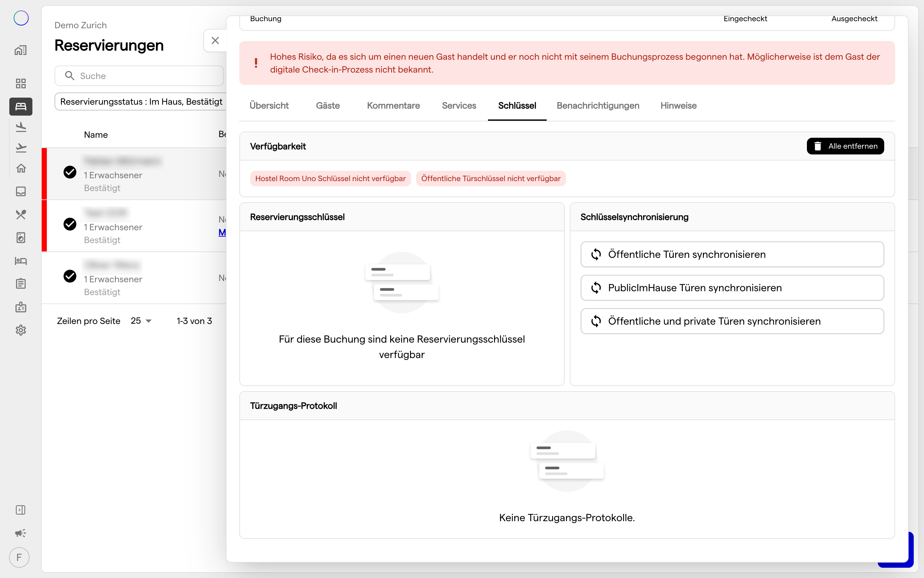Click the Name column header

click(96, 135)
